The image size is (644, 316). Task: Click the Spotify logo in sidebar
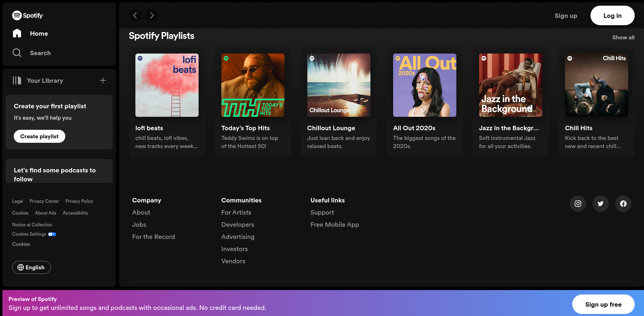tap(28, 15)
